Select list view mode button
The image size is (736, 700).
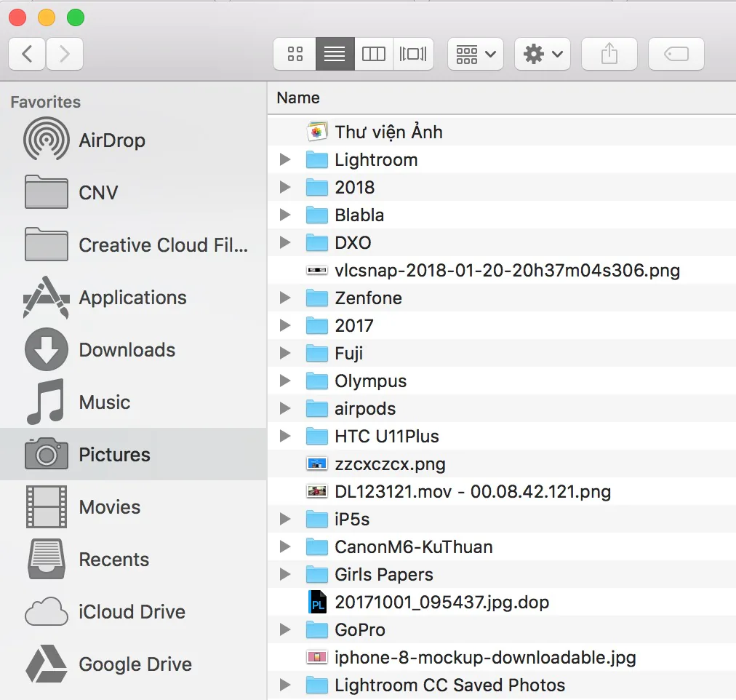335,54
